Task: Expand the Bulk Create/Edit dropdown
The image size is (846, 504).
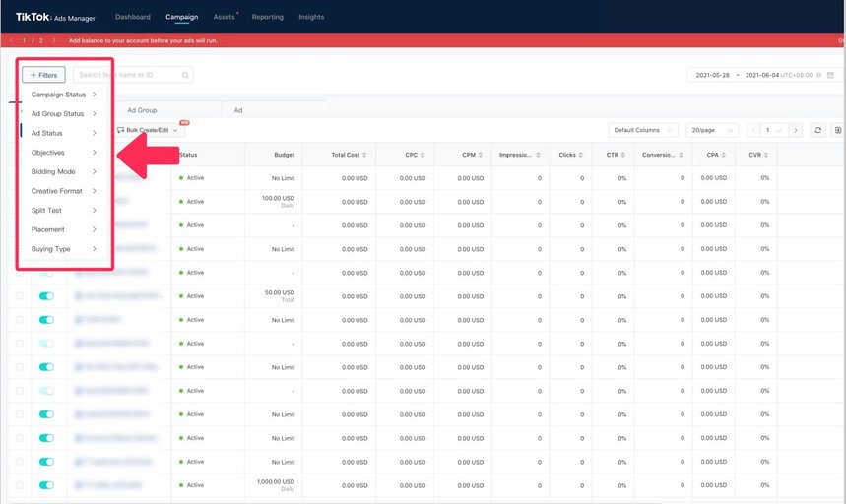Action: pos(150,130)
